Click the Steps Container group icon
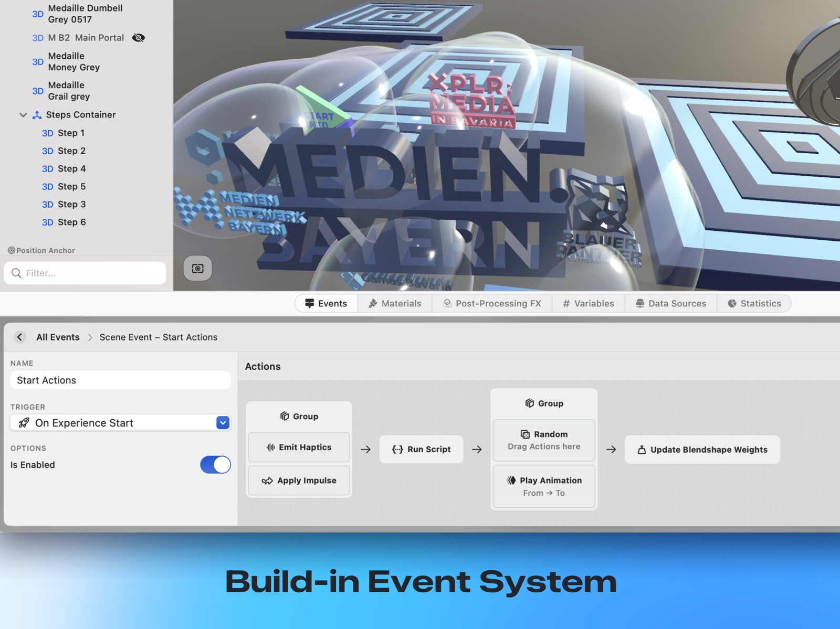 click(37, 115)
